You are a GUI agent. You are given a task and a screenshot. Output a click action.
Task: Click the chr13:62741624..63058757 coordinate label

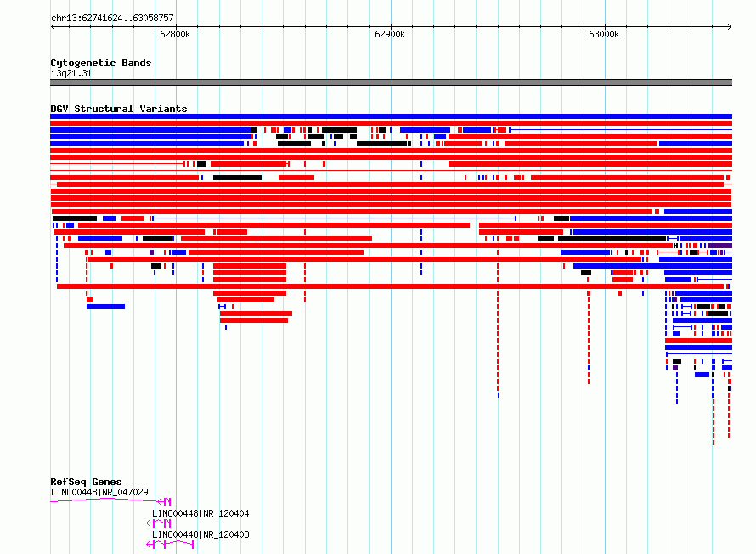pyautogui.click(x=112, y=18)
